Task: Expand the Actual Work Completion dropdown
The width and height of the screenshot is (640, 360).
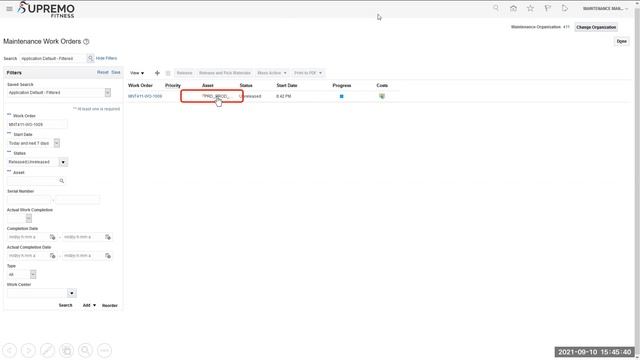Action: click(29, 218)
